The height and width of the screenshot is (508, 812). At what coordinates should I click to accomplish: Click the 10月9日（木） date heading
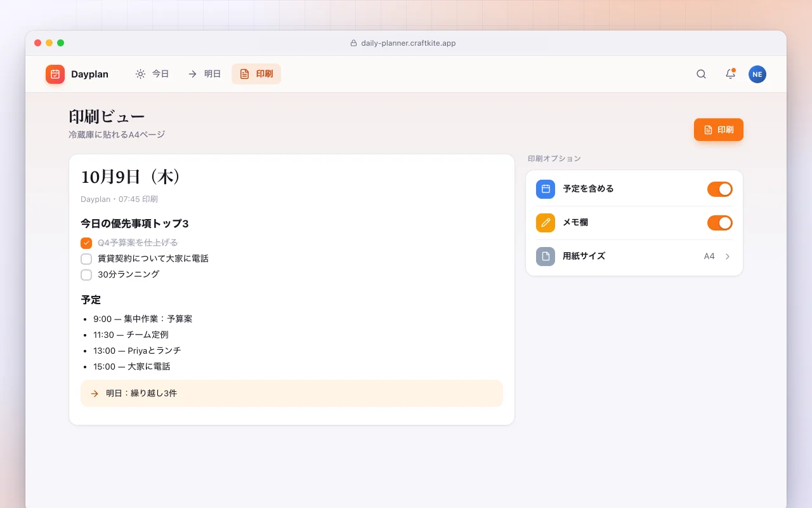click(131, 177)
